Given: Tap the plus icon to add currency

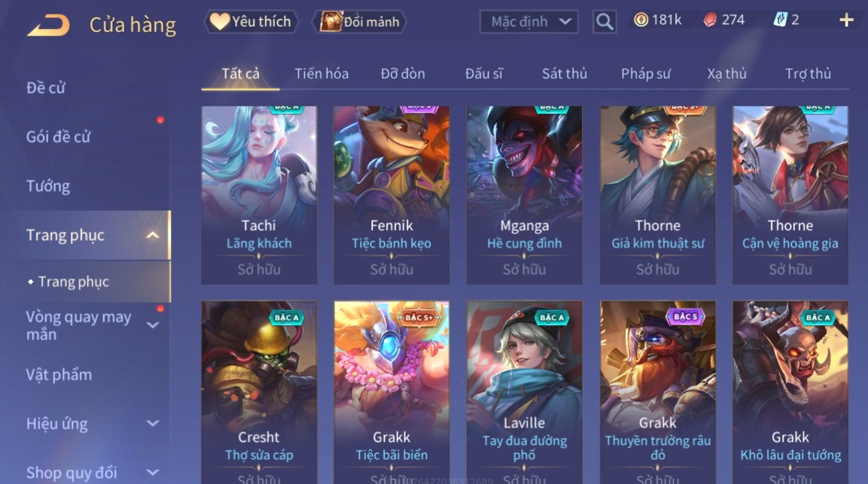Looking at the screenshot, I should [846, 21].
